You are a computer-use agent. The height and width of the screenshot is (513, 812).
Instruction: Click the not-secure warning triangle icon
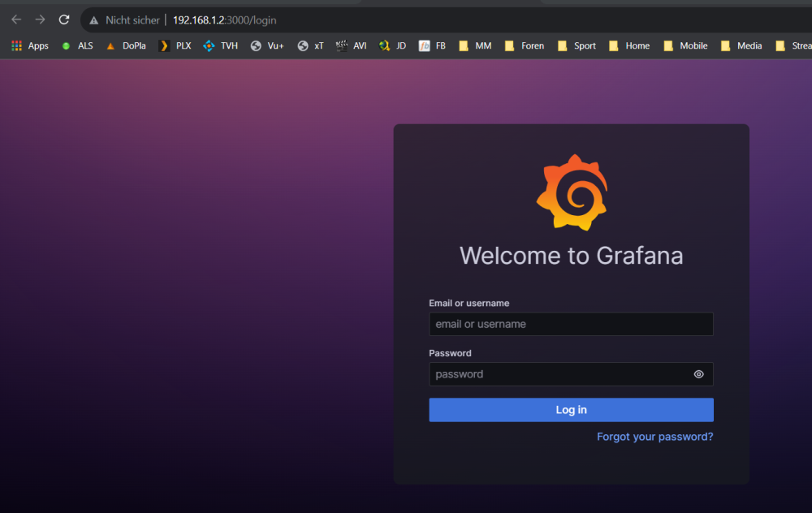point(93,20)
